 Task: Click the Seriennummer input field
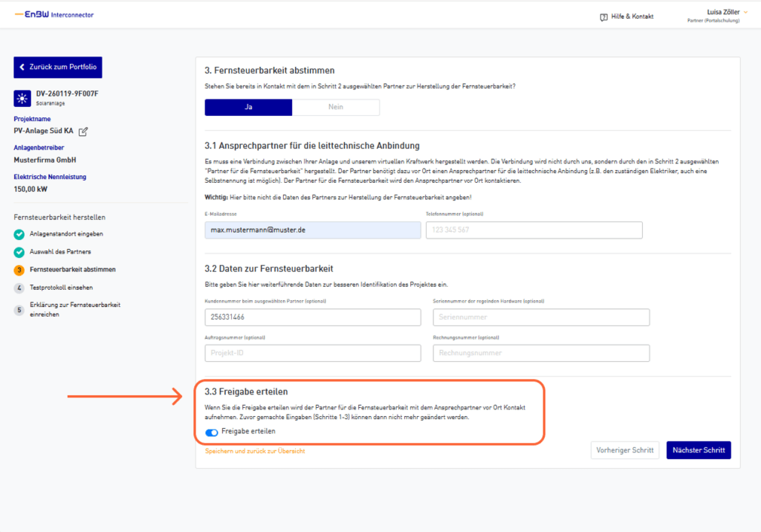pyautogui.click(x=541, y=317)
